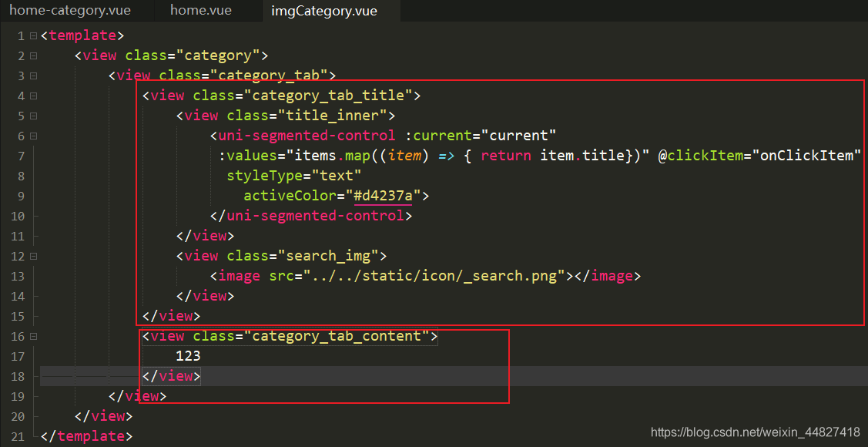Image resolution: width=868 pixels, height=447 pixels.
Task: Click the "category_tab" class value on line 3
Action: [x=270, y=76]
